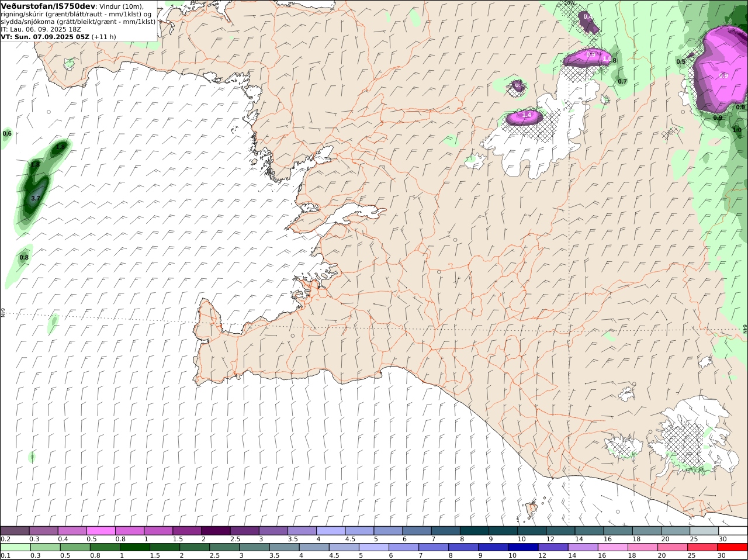
Task: Select the navy blue rain swatch labeled 10
Action: pyautogui.click(x=524, y=547)
